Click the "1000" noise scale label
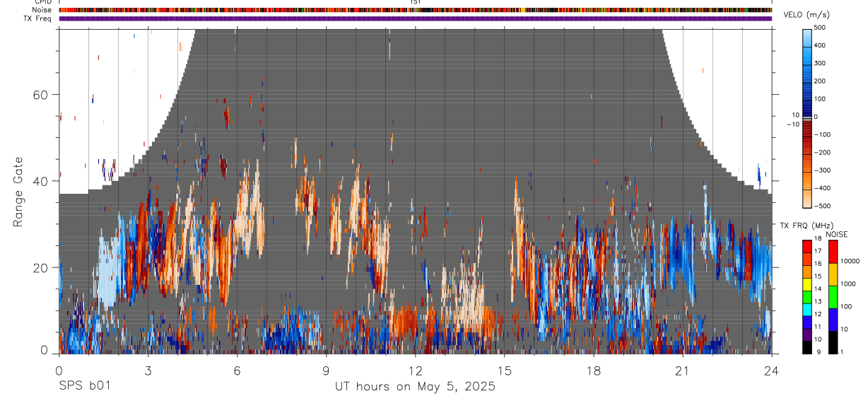This screenshot has width=868, height=401. [x=848, y=284]
